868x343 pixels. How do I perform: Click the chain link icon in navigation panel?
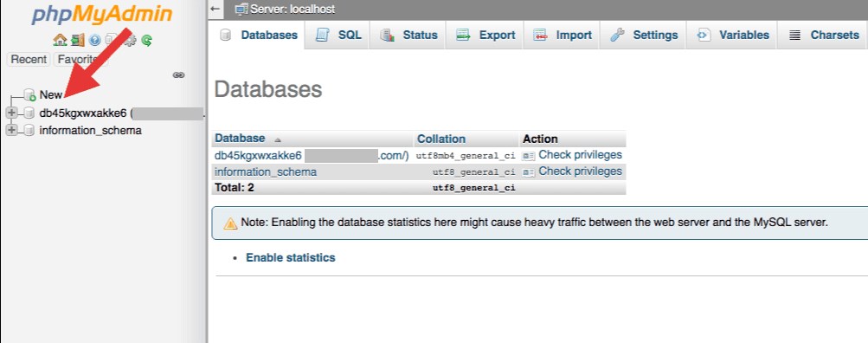click(x=178, y=74)
